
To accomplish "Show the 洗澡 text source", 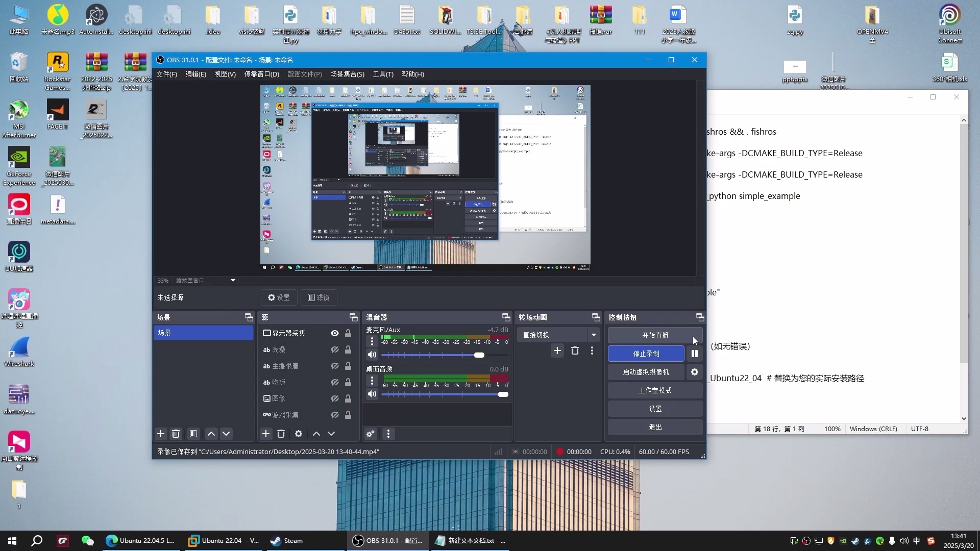I will point(334,349).
